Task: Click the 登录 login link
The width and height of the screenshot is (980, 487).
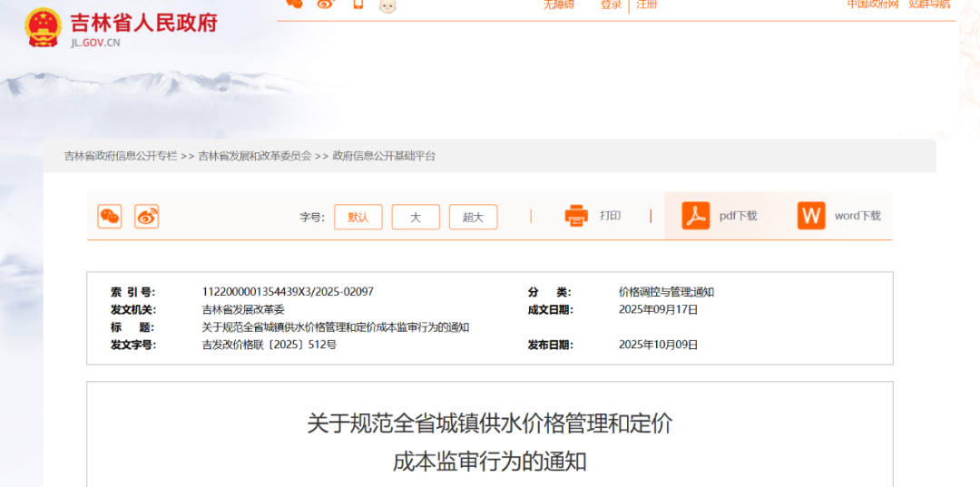Action: click(612, 5)
